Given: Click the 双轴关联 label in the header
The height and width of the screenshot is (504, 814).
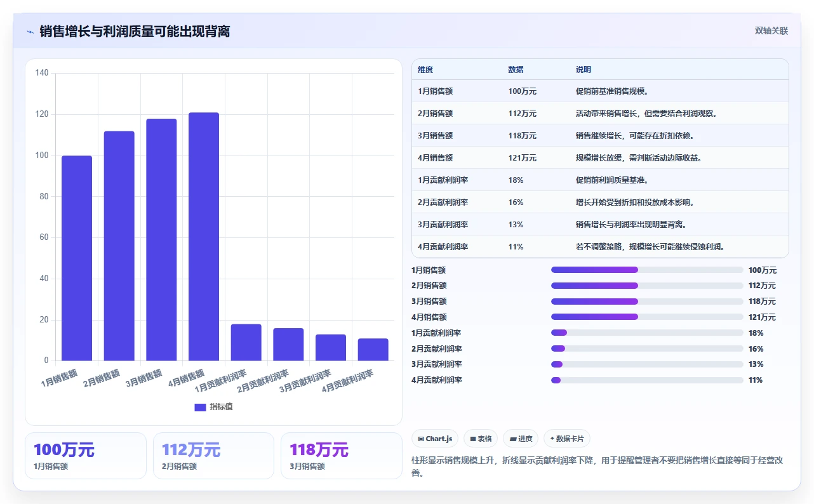Looking at the screenshot, I should pyautogui.click(x=771, y=30).
